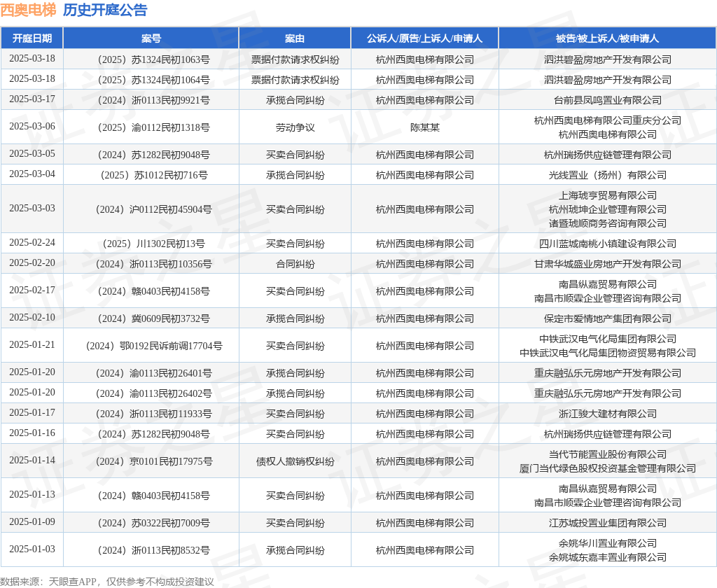
Task: Click date cell 2025-02-24
Action: pos(32,242)
